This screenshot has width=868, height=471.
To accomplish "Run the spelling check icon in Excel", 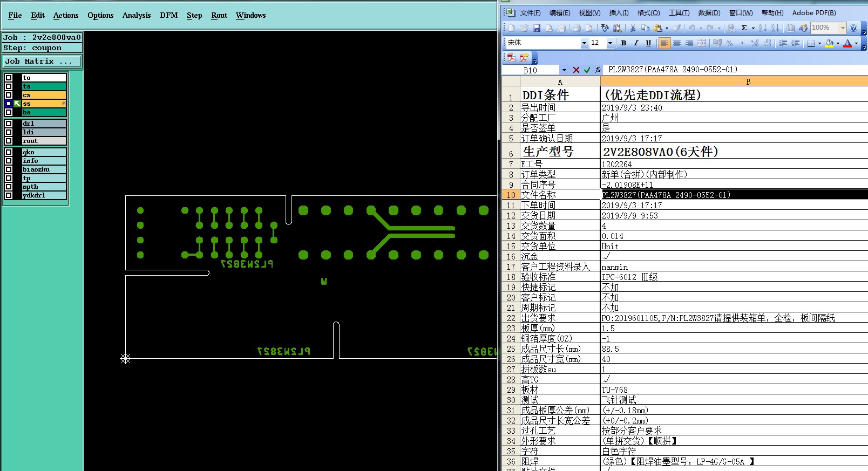I will (x=605, y=28).
